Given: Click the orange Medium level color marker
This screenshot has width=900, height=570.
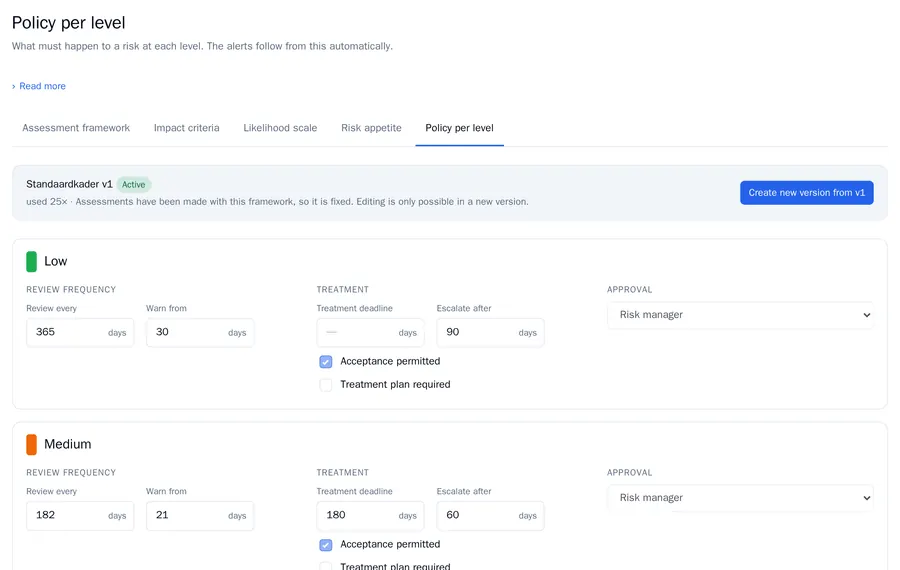Looking at the screenshot, I should tap(32, 444).
